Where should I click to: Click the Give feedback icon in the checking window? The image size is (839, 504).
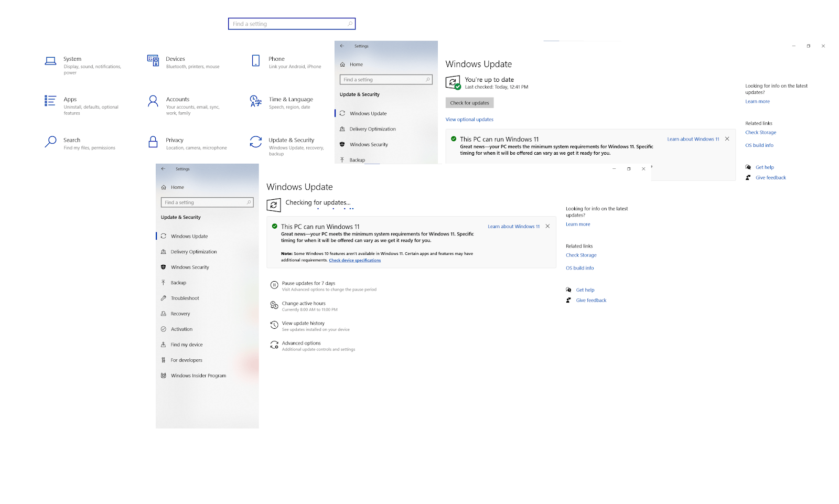pyautogui.click(x=568, y=301)
